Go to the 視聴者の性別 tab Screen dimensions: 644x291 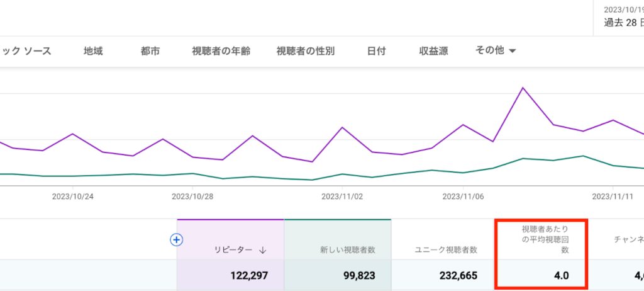(306, 51)
